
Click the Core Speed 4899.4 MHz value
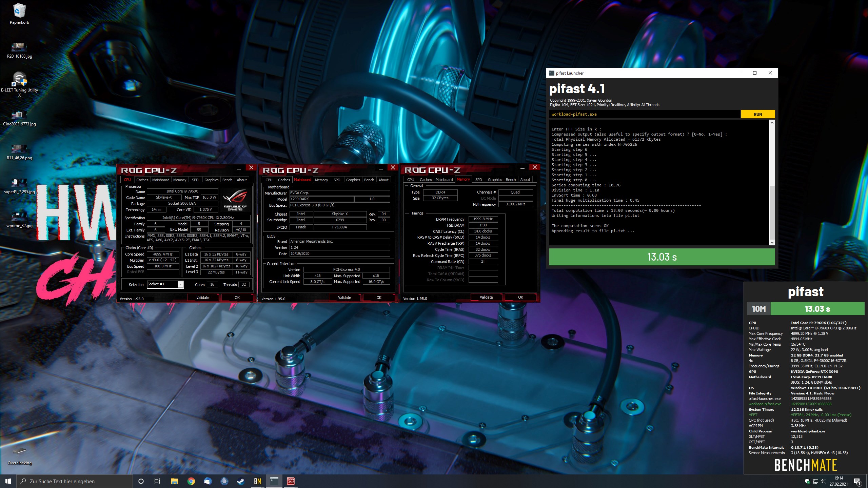pyautogui.click(x=163, y=254)
